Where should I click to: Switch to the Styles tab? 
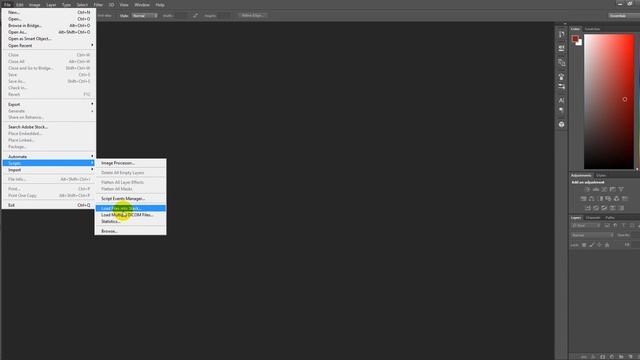pyautogui.click(x=601, y=176)
